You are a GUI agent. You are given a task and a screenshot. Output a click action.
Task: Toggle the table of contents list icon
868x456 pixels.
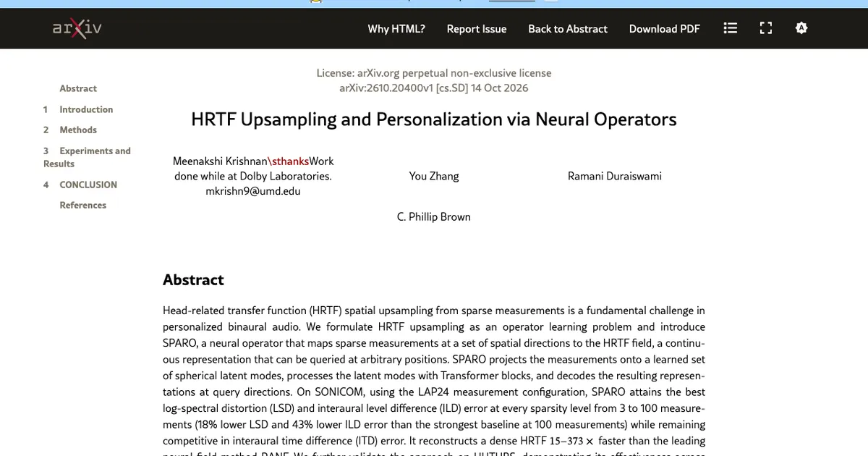[731, 28]
